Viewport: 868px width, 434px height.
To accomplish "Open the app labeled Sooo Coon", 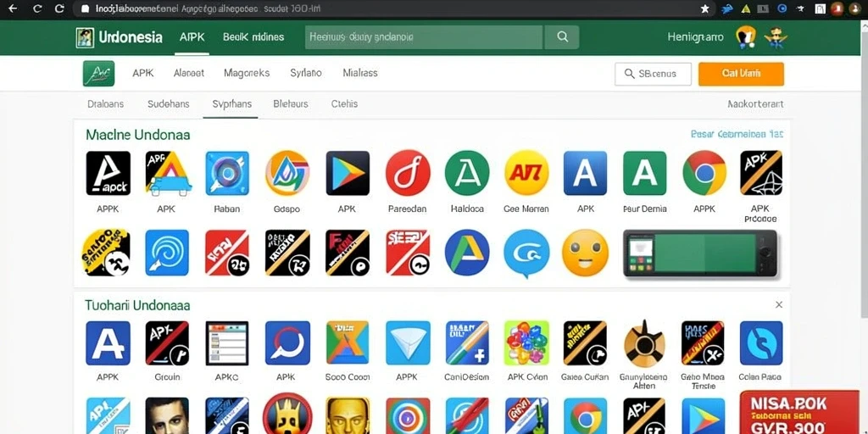I will coord(347,343).
